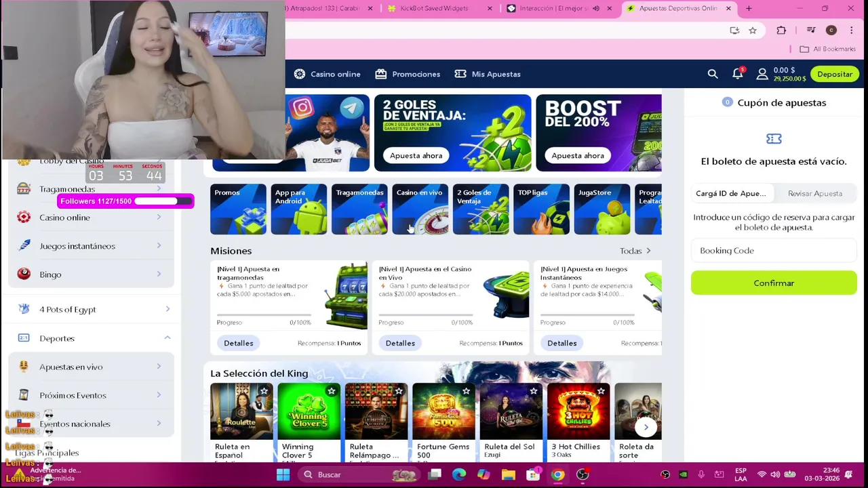Open Google Chrome taskbar icon

pos(557,474)
